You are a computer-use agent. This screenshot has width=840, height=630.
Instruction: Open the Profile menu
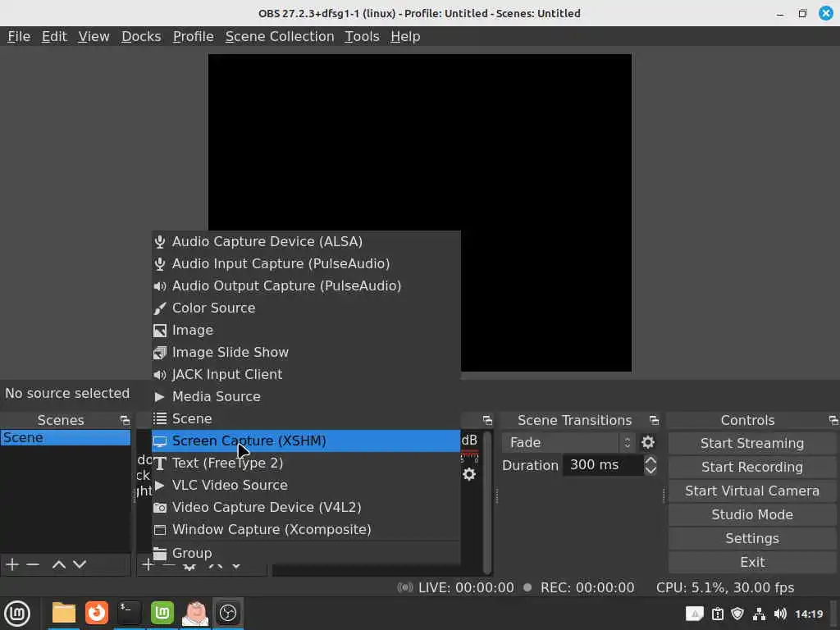point(193,36)
